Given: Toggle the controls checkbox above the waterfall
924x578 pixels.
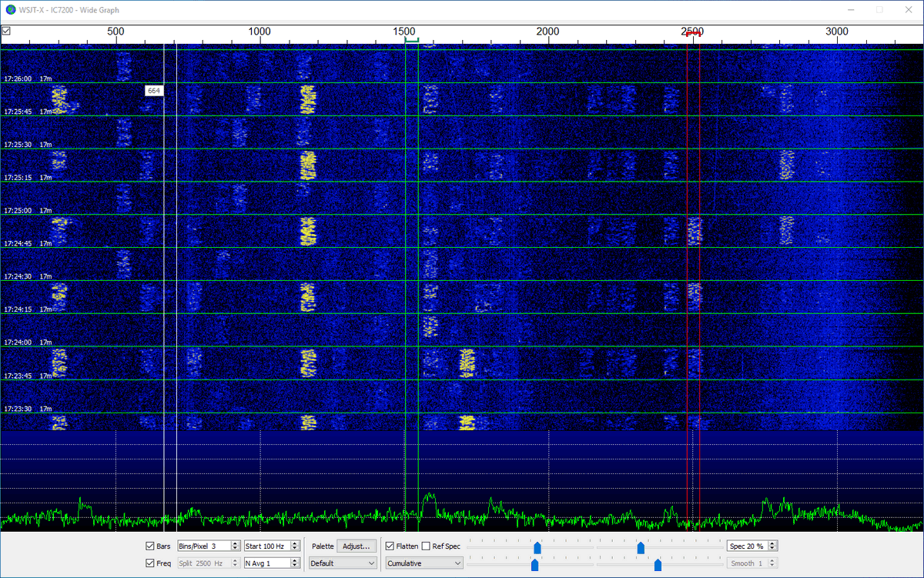Looking at the screenshot, I should (x=6, y=32).
